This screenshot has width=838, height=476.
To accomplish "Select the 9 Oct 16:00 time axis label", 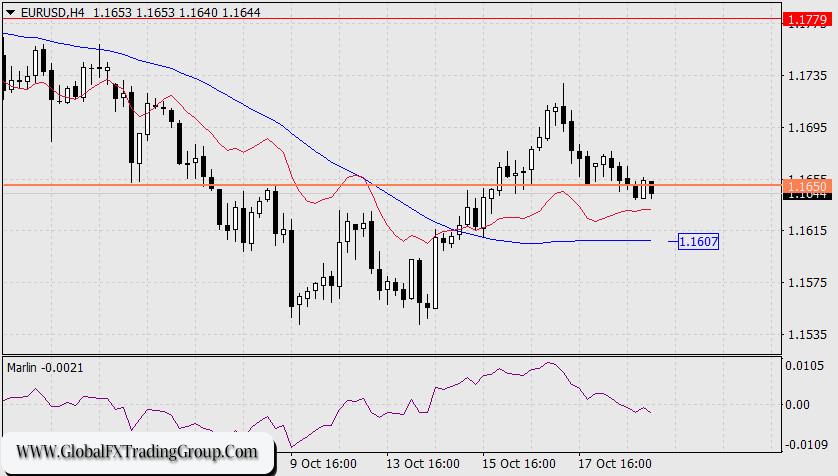I will click(324, 464).
